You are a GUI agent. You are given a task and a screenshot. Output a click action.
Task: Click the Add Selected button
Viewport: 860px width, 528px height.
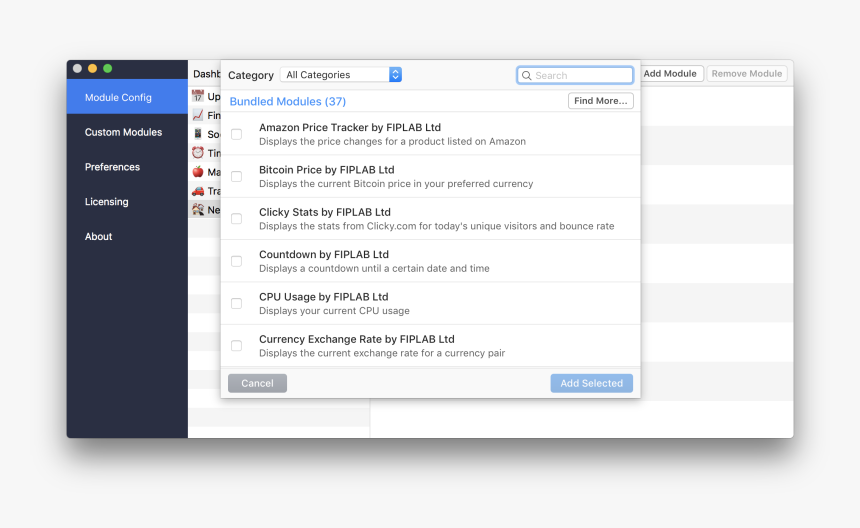pyautogui.click(x=591, y=383)
